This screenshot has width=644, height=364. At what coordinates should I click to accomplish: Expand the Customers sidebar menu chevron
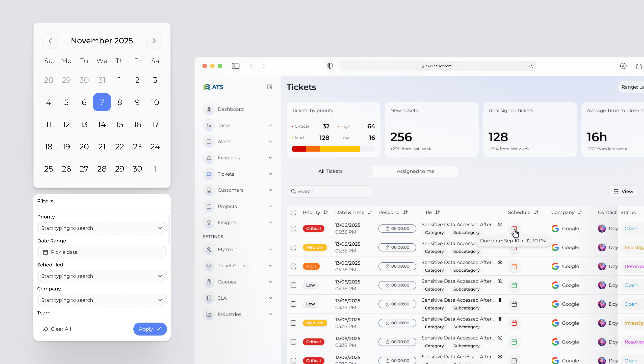pos(270,190)
